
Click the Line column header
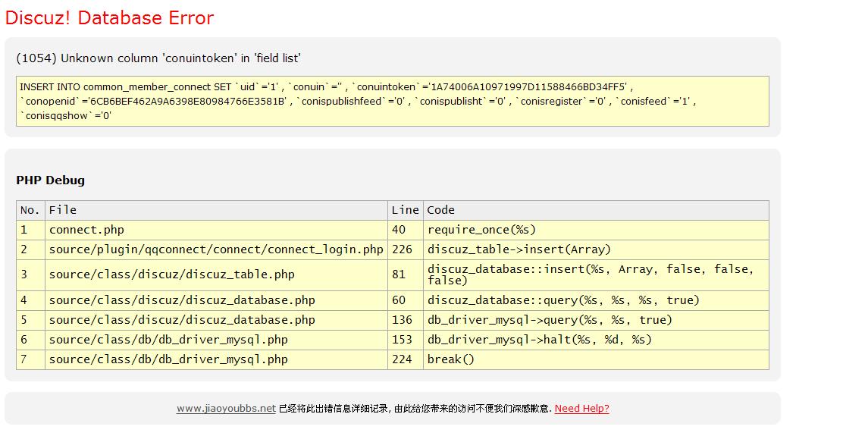click(406, 211)
